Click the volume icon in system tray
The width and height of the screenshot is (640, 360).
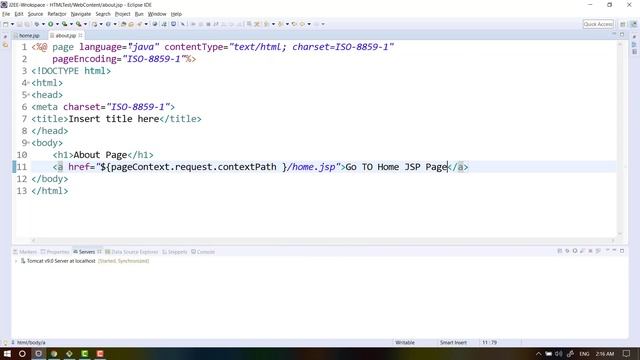point(558,354)
